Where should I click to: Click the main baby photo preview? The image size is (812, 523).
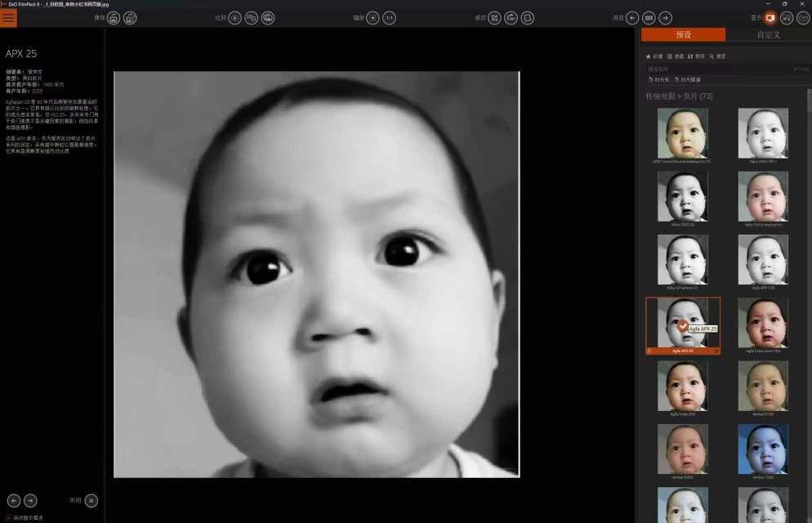tap(316, 275)
